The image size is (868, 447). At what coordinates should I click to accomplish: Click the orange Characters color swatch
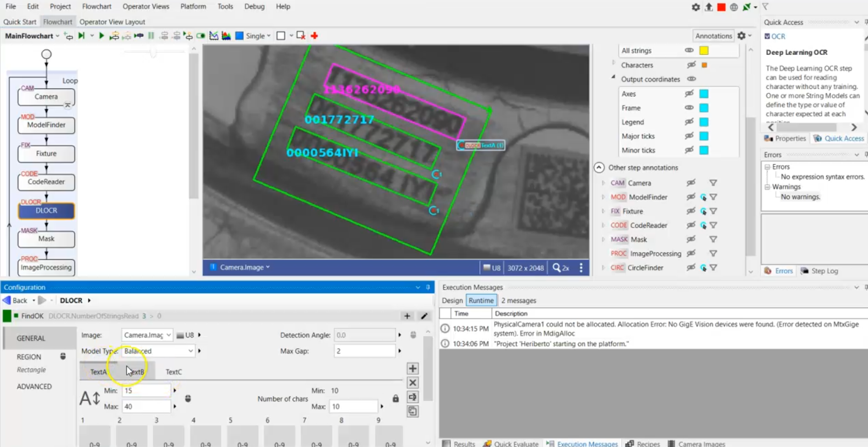pos(704,65)
